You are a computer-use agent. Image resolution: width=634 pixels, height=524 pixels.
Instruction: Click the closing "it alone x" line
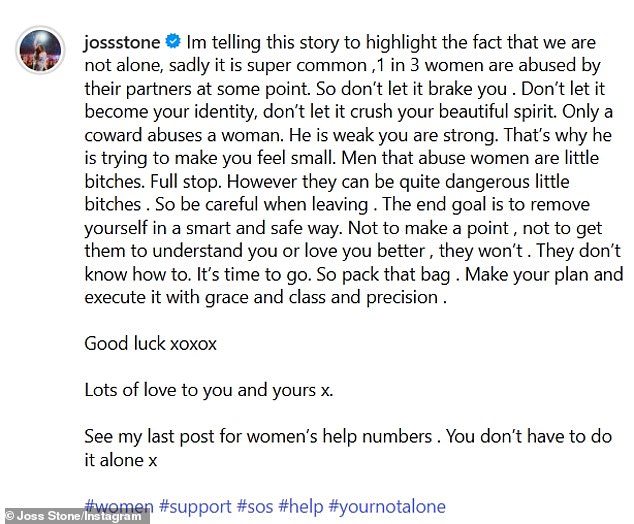point(120,460)
